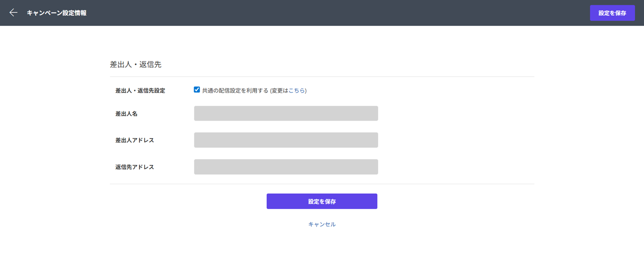This screenshot has width=644, height=266.
Task: Click the 共通の配信設定を利用する label text
Action: click(x=235, y=91)
